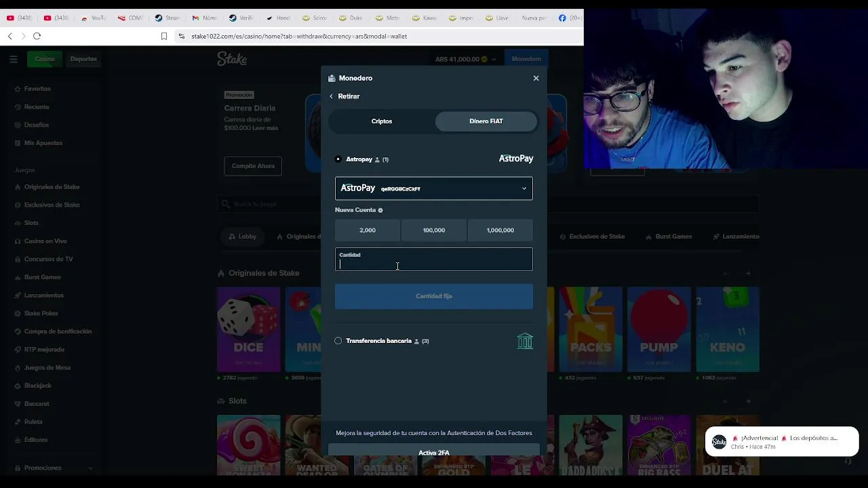Click the Concursos de TV sidebar icon
The image size is (868, 488).
(18, 259)
